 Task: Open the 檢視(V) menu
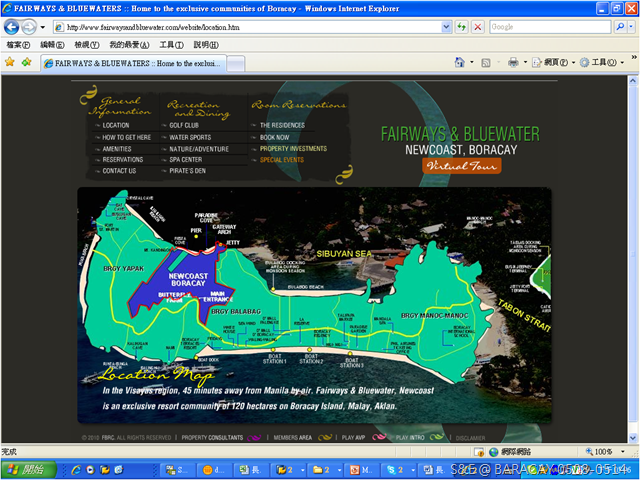pyautogui.click(x=87, y=44)
